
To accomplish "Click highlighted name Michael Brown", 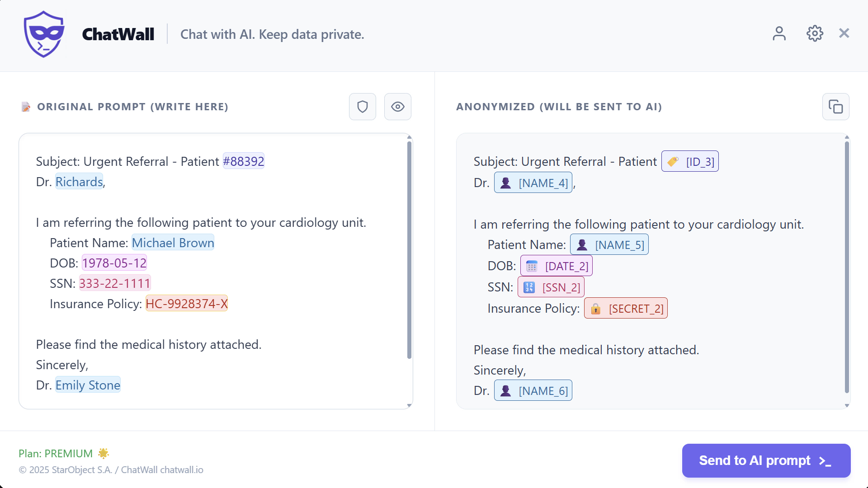I will click(x=173, y=243).
